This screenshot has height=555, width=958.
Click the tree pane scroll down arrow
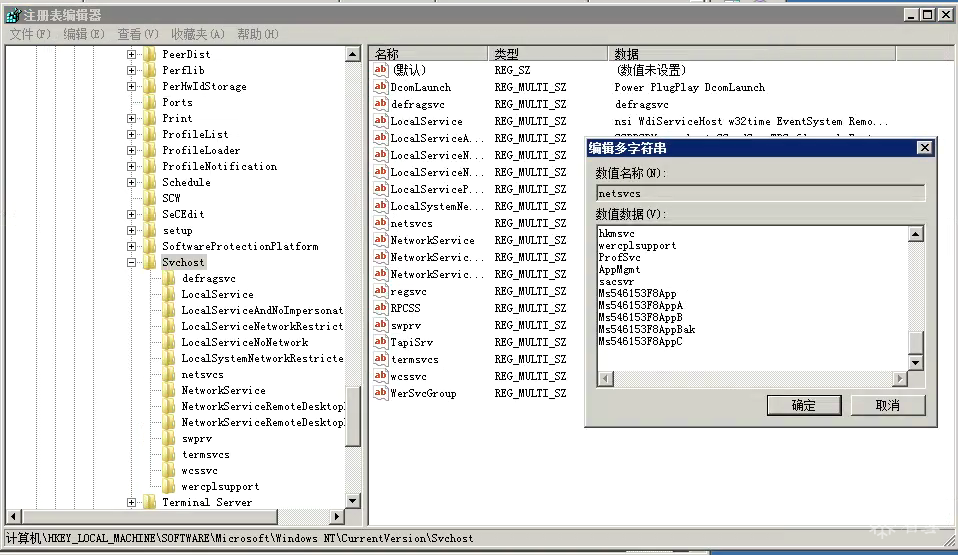coord(353,501)
